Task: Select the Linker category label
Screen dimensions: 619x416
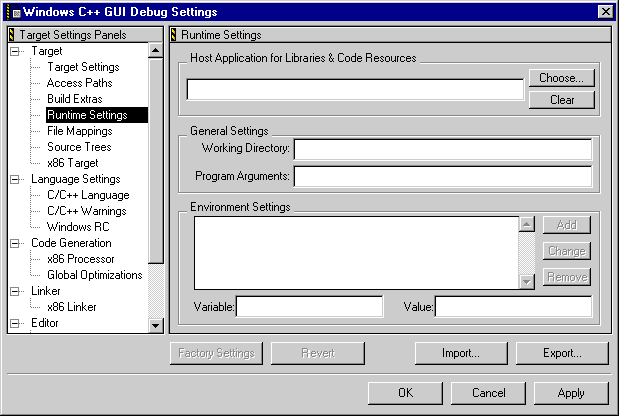Action: (x=46, y=291)
